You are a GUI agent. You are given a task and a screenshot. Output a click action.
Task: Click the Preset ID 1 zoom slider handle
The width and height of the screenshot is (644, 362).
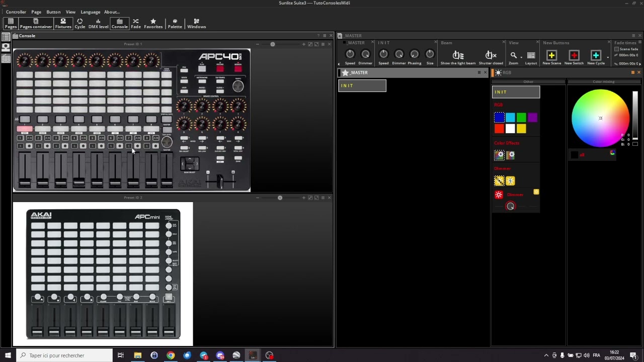pyautogui.click(x=273, y=44)
